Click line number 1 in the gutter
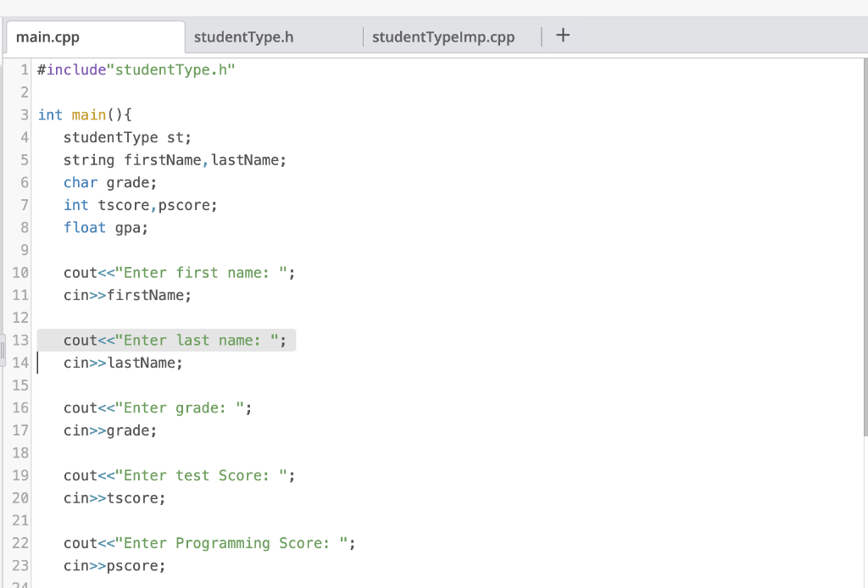868x588 pixels. (23, 69)
